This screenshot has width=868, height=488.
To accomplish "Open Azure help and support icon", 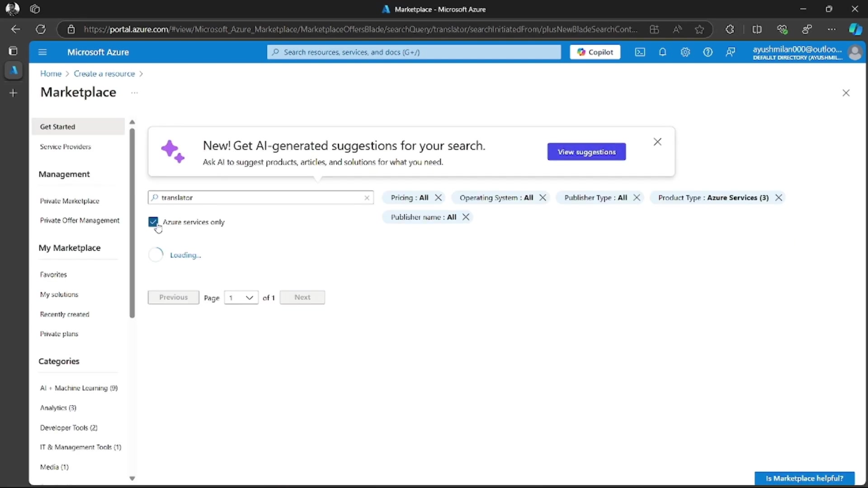I will [708, 52].
